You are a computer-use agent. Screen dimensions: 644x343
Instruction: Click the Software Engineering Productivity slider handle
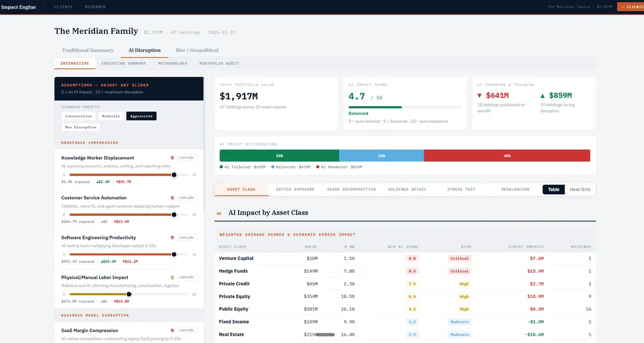(x=174, y=254)
